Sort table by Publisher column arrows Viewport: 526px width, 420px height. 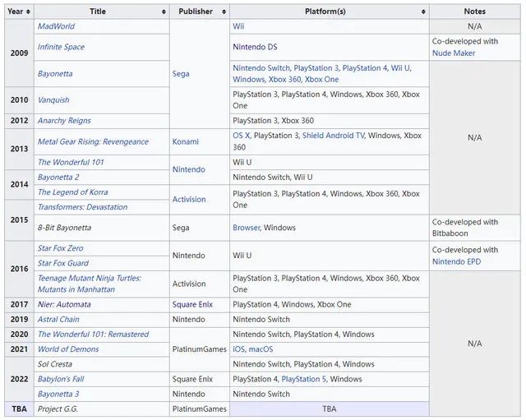tap(220, 12)
